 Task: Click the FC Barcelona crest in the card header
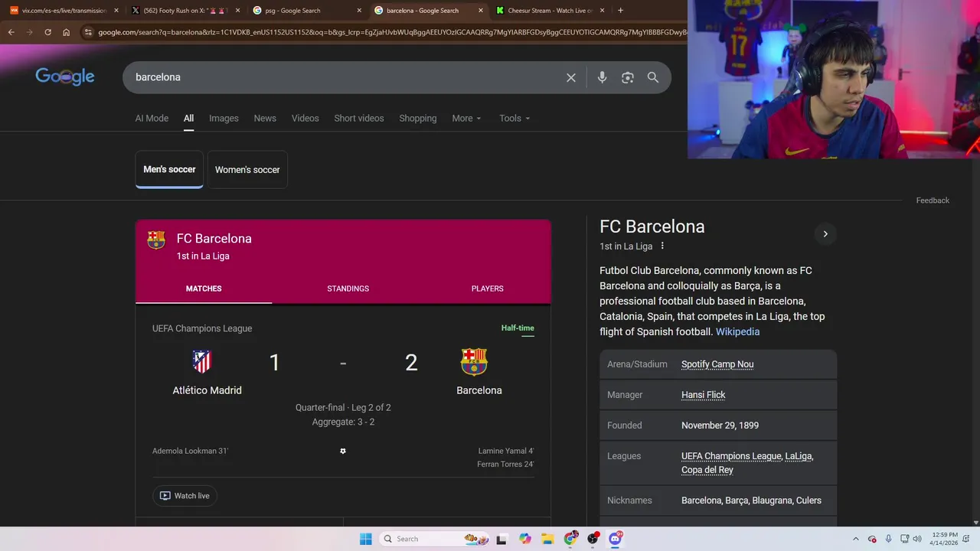pyautogui.click(x=156, y=240)
